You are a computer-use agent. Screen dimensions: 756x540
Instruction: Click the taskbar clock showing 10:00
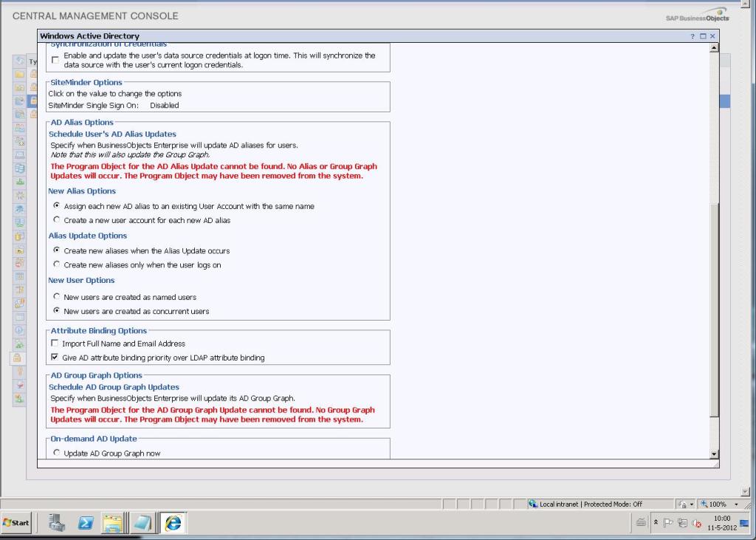point(722,523)
